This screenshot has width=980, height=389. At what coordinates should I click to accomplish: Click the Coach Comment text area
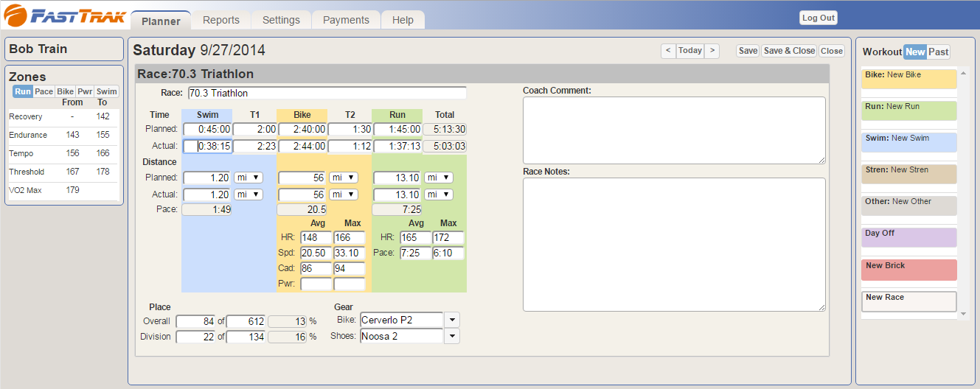tap(673, 130)
